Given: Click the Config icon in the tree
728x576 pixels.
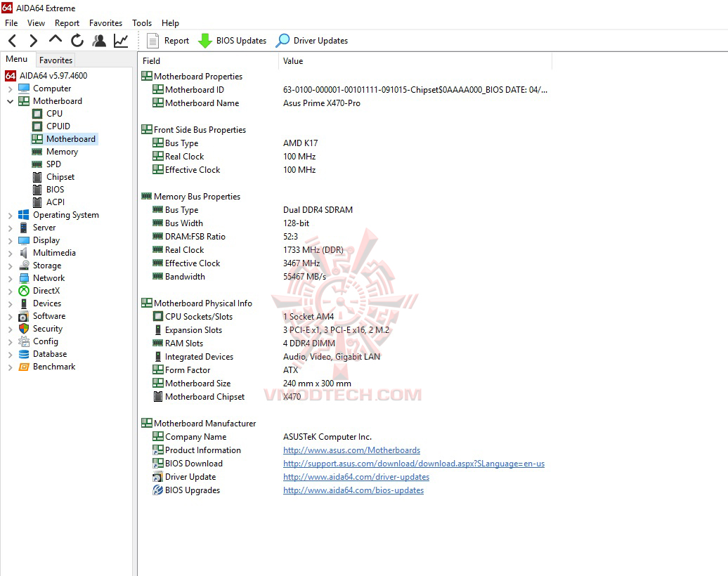Looking at the screenshot, I should tap(24, 341).
